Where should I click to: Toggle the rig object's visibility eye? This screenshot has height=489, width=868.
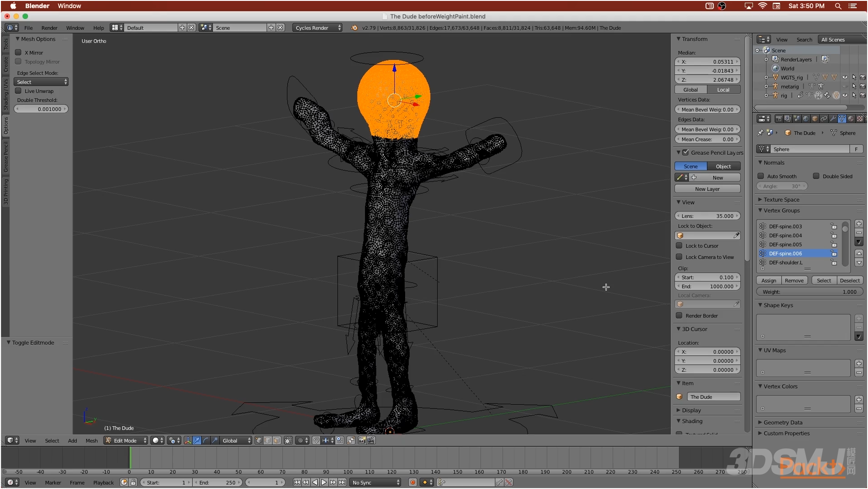[845, 95]
